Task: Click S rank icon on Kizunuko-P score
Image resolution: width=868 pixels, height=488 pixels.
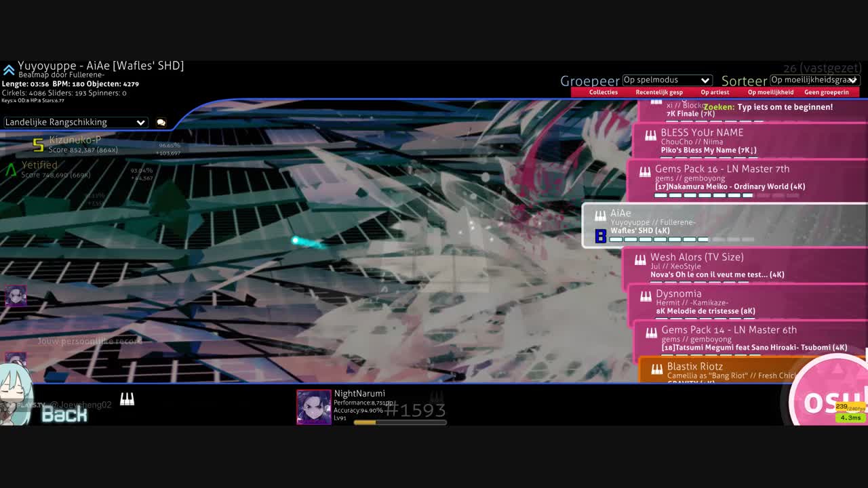Action: pyautogui.click(x=39, y=144)
